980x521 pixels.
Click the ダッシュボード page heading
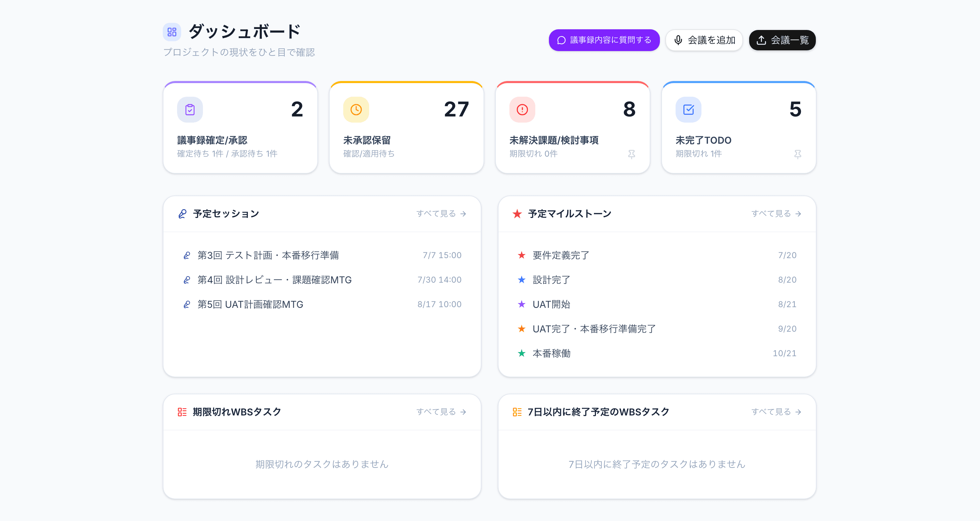click(x=244, y=32)
